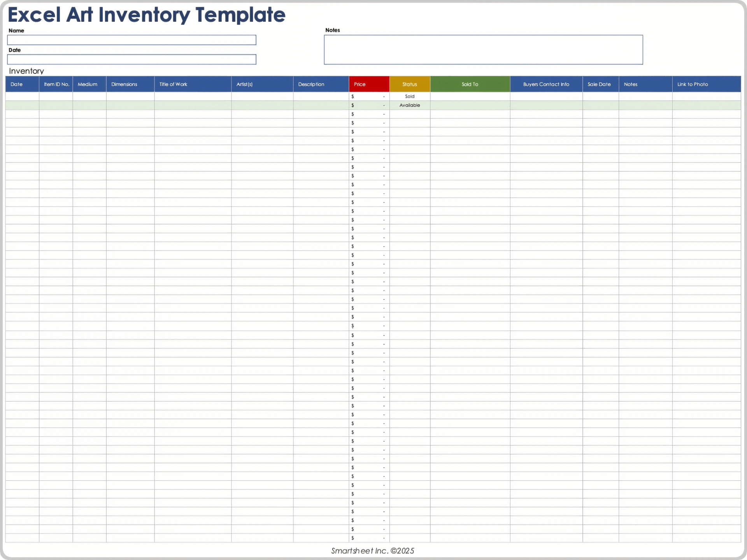Click inside the Name input field
The image size is (747, 560).
pos(132,40)
